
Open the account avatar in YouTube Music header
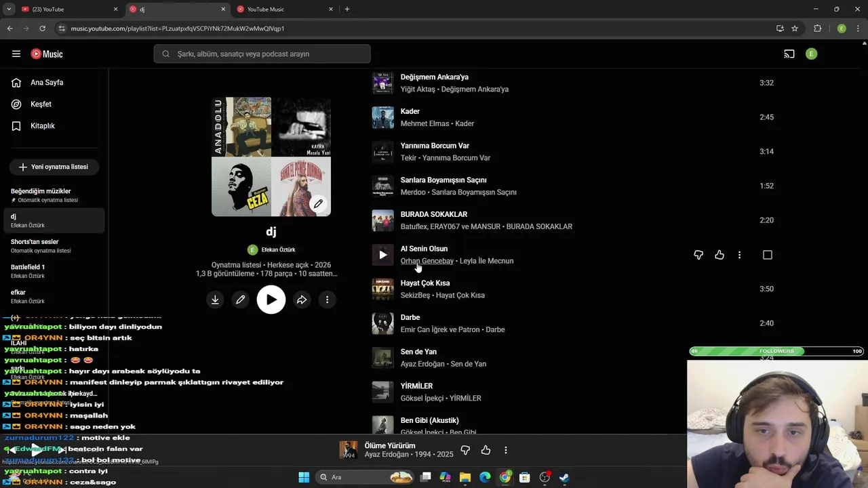pyautogui.click(x=811, y=54)
